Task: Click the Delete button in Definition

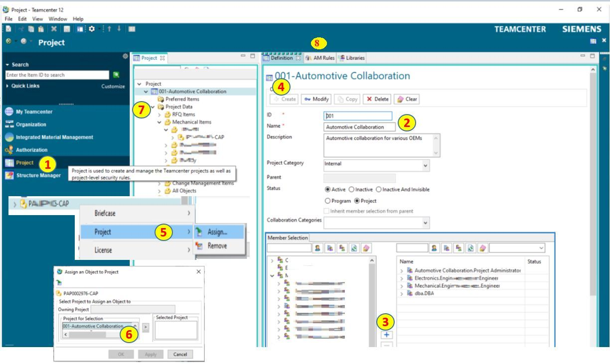Action: pyautogui.click(x=377, y=99)
